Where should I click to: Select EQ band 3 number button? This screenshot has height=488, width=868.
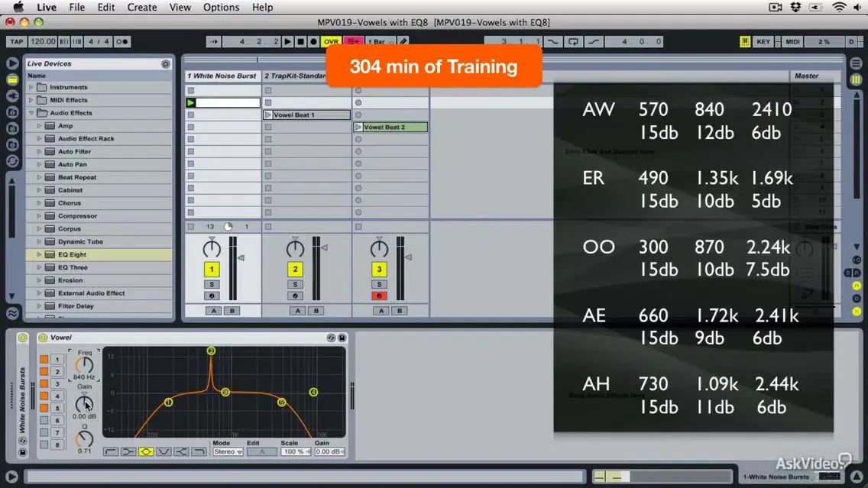click(x=57, y=384)
